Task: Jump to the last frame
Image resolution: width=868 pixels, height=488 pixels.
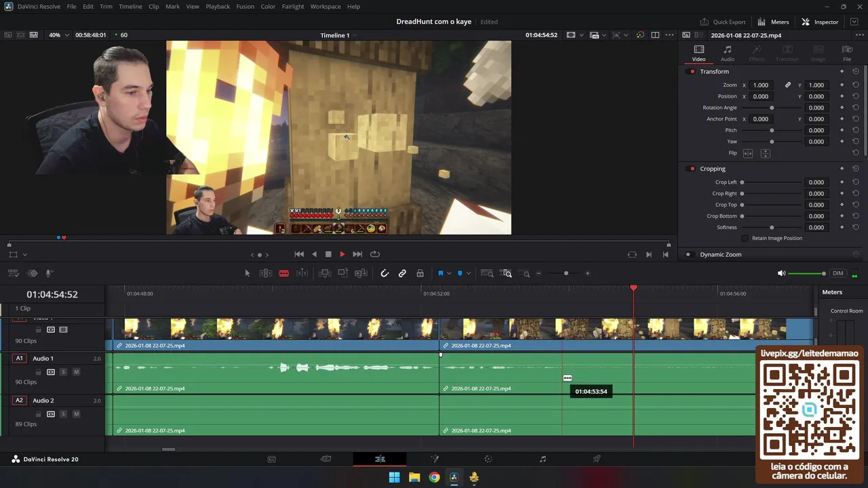Action: [357, 254]
